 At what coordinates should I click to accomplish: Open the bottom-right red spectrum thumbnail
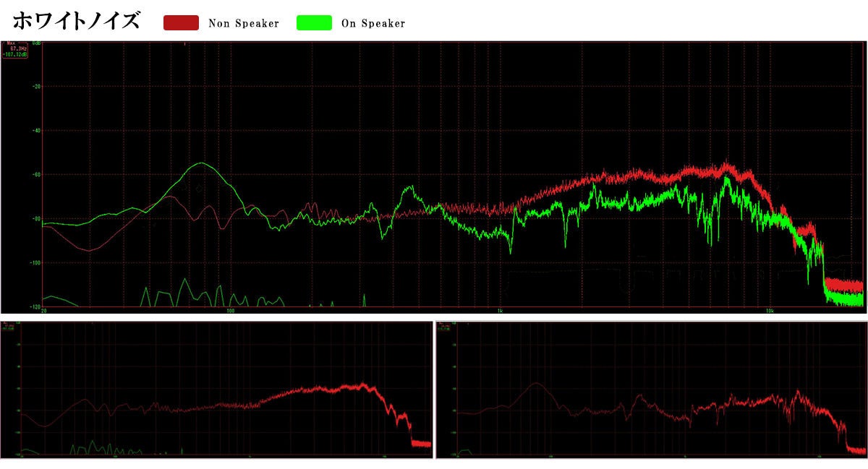tap(651, 390)
